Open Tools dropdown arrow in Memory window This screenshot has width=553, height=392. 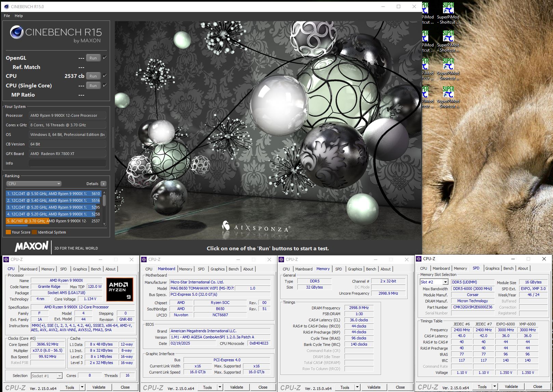357,388
